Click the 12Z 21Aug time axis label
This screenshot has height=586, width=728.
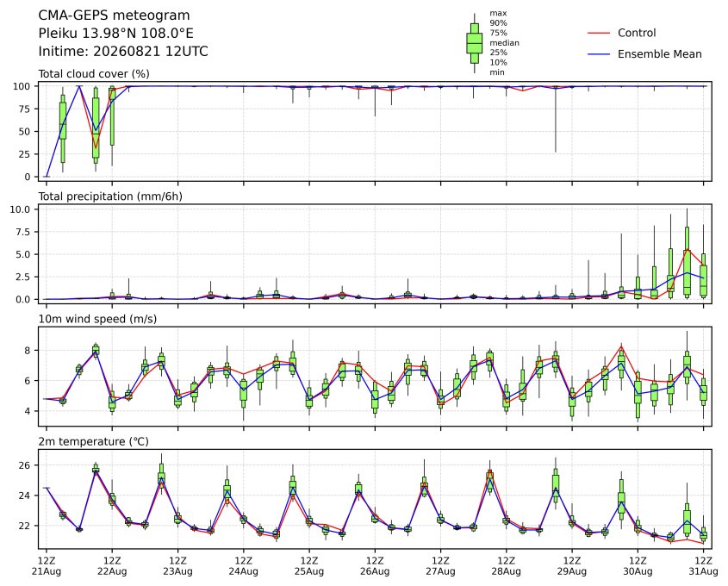click(x=46, y=565)
